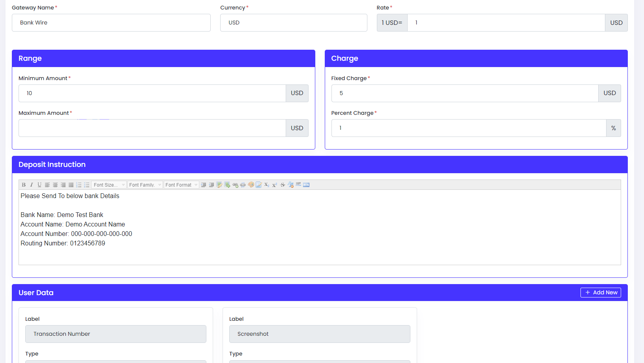Open the Font Format dropdown
This screenshot has width=644, height=363.
pos(181,185)
